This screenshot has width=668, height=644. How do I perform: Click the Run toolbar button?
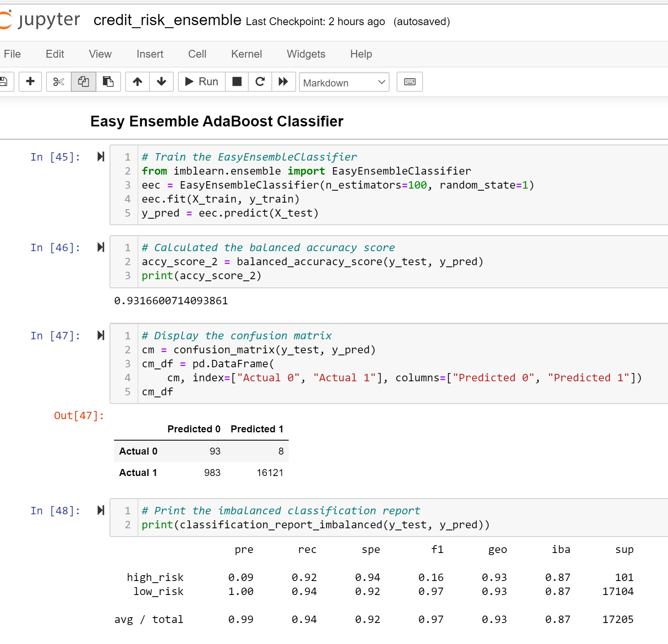point(201,82)
